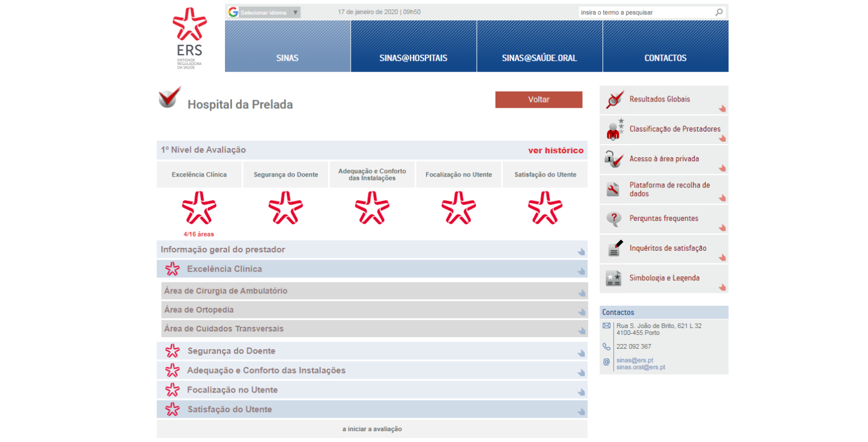Click the Perguntas frequentes question mark icon

point(613,219)
